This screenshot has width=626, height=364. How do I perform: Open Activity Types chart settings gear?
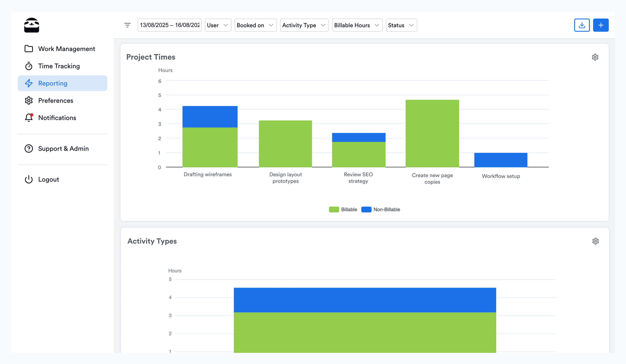tap(595, 241)
